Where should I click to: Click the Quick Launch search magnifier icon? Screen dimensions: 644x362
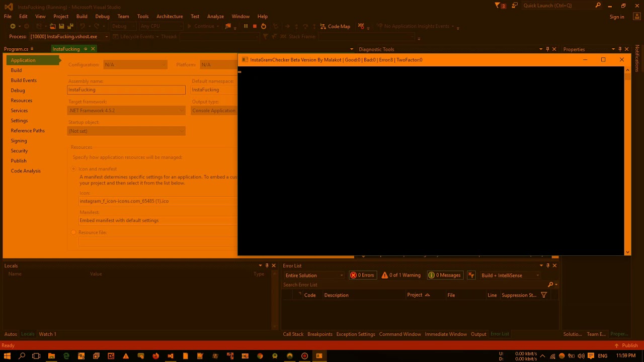pyautogui.click(x=598, y=6)
